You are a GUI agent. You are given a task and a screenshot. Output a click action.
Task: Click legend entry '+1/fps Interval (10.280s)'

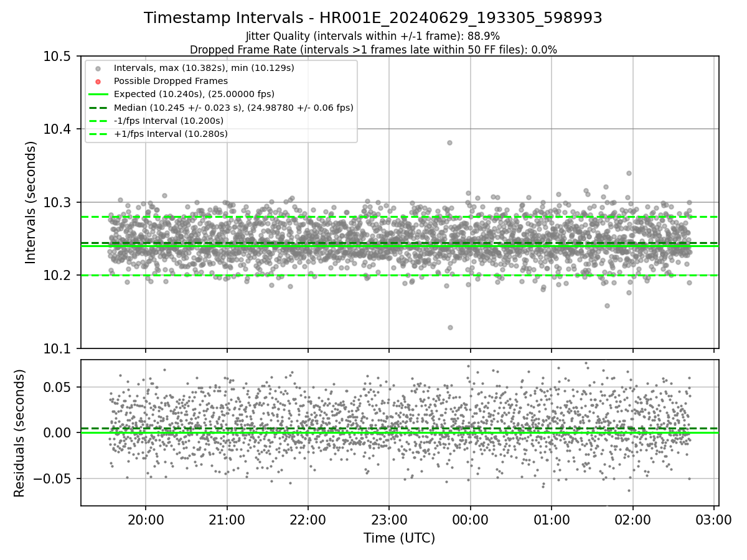171,134
